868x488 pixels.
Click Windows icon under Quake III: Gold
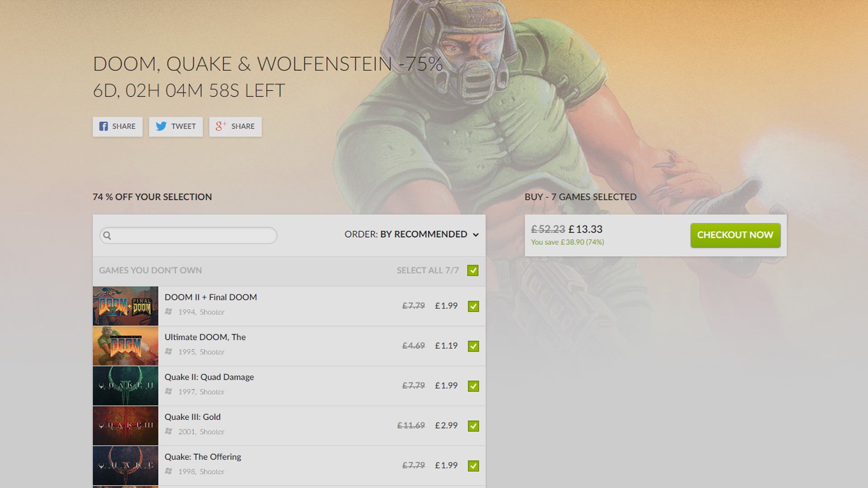coord(169,432)
